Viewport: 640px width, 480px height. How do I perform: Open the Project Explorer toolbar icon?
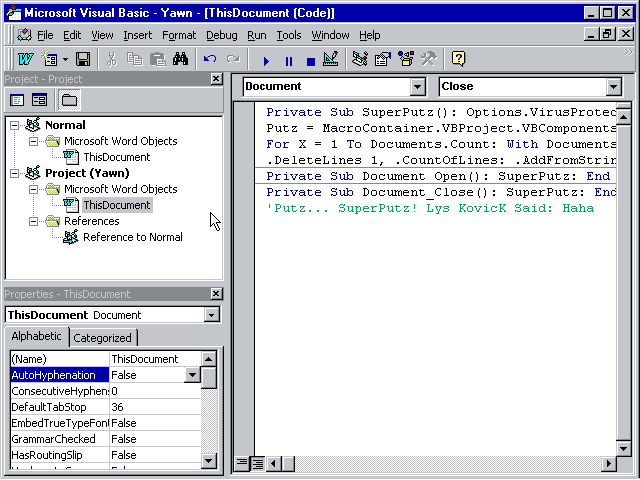pos(360,60)
